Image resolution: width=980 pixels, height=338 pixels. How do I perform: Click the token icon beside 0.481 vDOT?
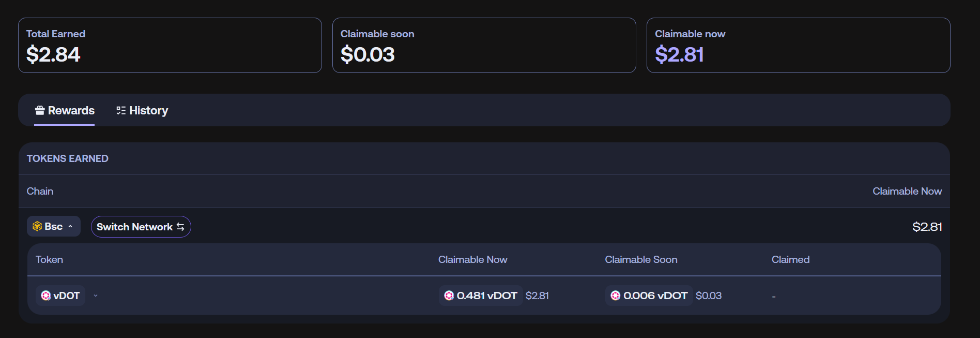click(449, 296)
